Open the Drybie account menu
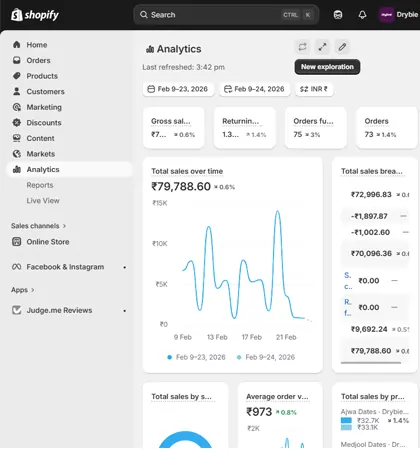This screenshot has width=420, height=450. 399,15
